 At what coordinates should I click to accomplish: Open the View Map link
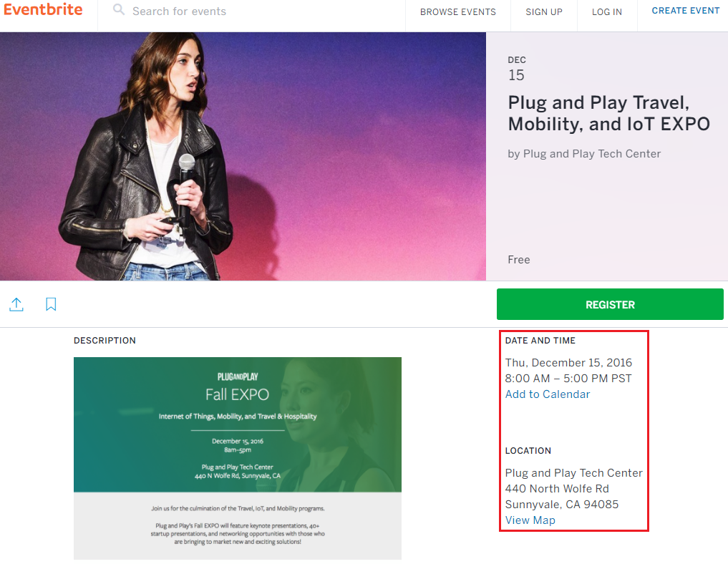(x=530, y=520)
